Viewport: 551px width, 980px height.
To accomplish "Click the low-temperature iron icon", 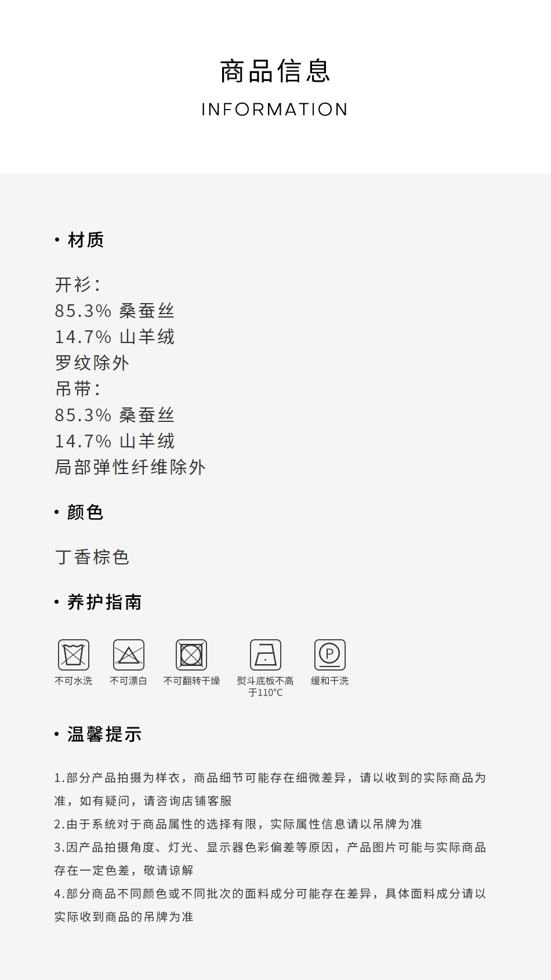I will coord(266,655).
